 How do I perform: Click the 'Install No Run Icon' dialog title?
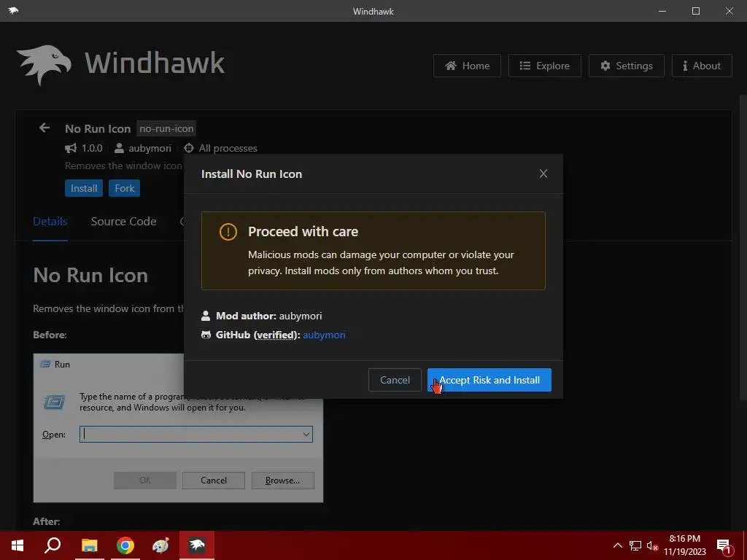(x=252, y=174)
